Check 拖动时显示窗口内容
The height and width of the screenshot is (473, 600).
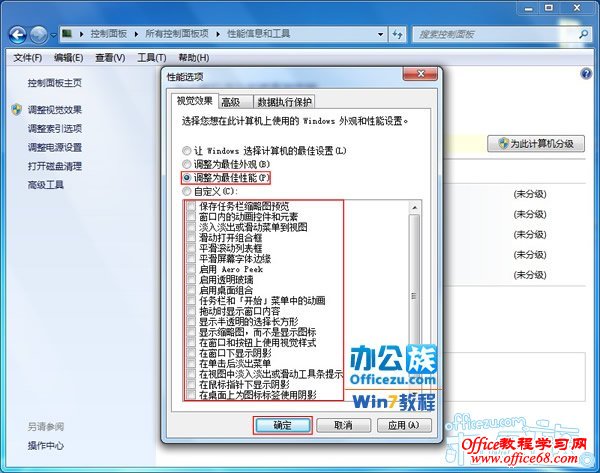tap(191, 311)
